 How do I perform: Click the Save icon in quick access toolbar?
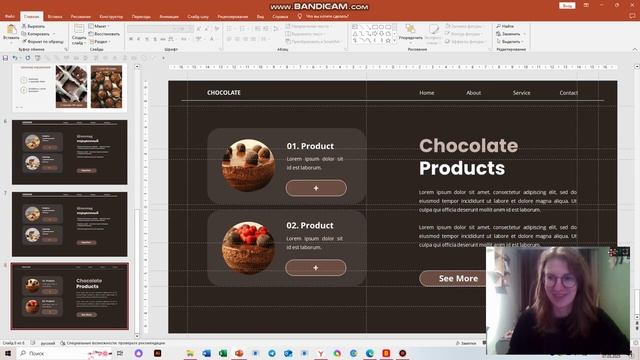click(x=5, y=58)
